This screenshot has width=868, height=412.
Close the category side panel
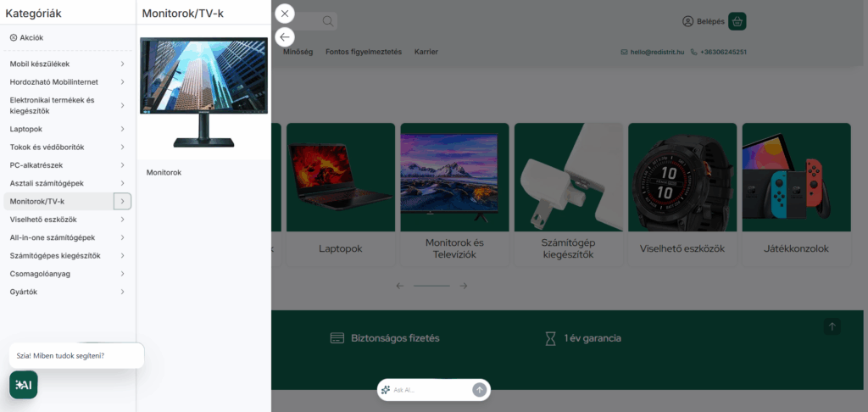285,14
